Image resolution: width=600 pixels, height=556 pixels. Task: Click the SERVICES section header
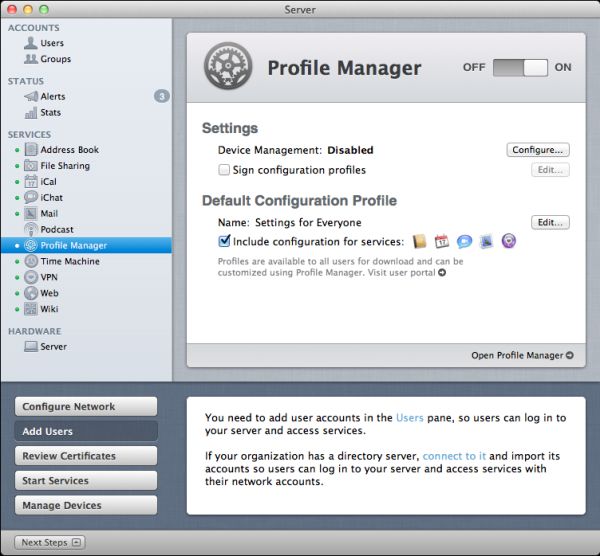29,134
